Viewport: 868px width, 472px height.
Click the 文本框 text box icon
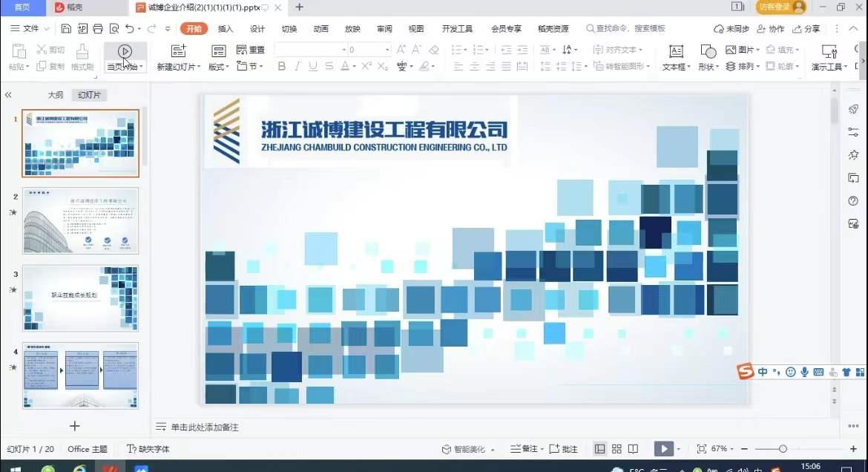[676, 51]
